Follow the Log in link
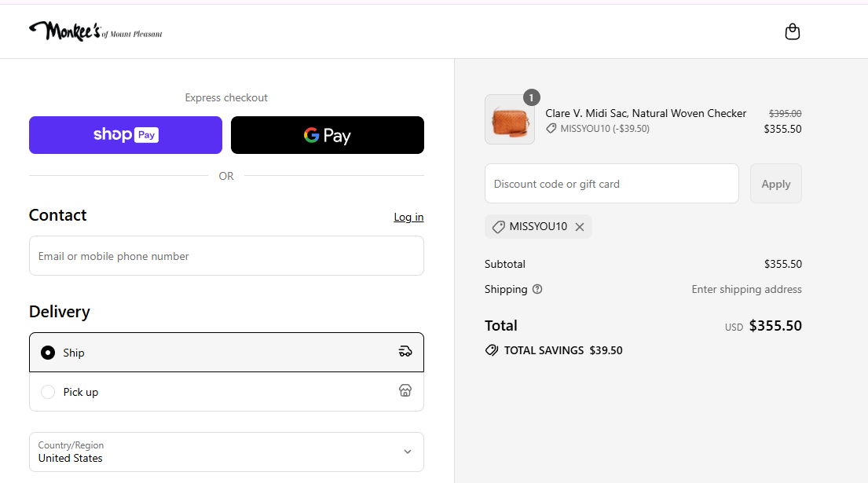 coord(408,217)
